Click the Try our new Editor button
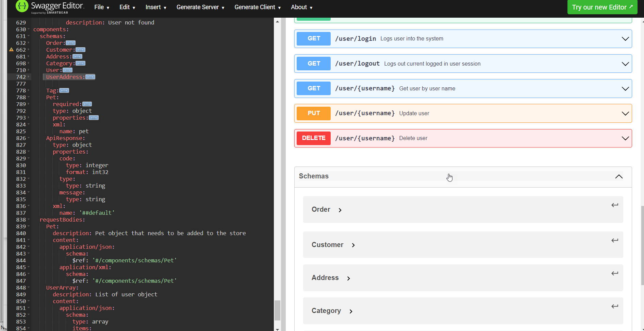The height and width of the screenshot is (331, 644). click(x=602, y=7)
